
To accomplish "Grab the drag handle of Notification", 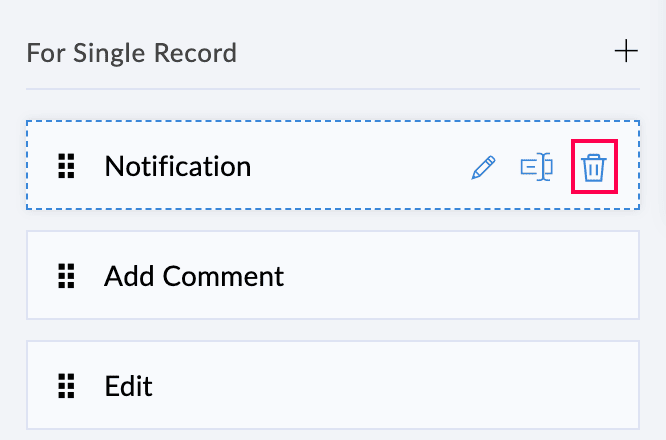I will 67,167.
